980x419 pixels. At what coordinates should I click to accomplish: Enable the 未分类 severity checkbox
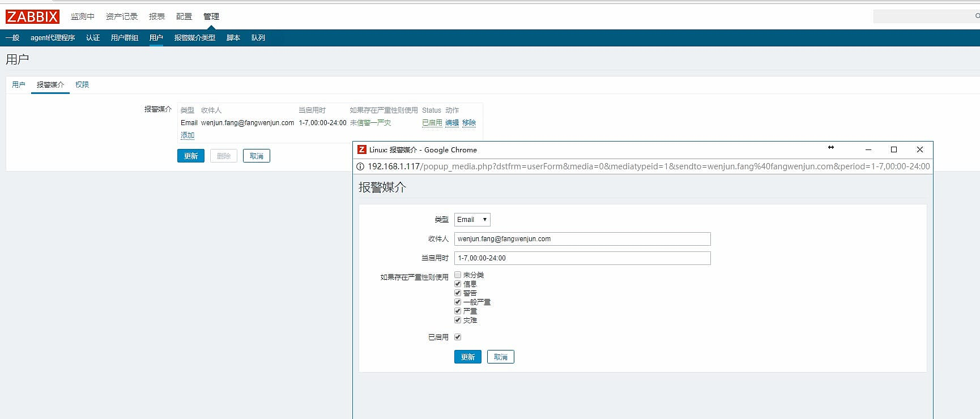coord(458,275)
